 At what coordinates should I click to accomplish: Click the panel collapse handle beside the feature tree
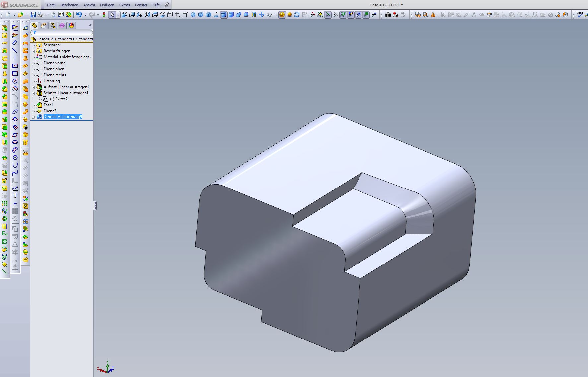(x=95, y=205)
